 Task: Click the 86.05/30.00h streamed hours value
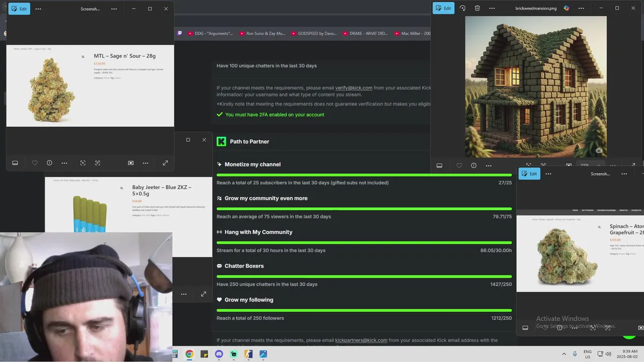496,250
